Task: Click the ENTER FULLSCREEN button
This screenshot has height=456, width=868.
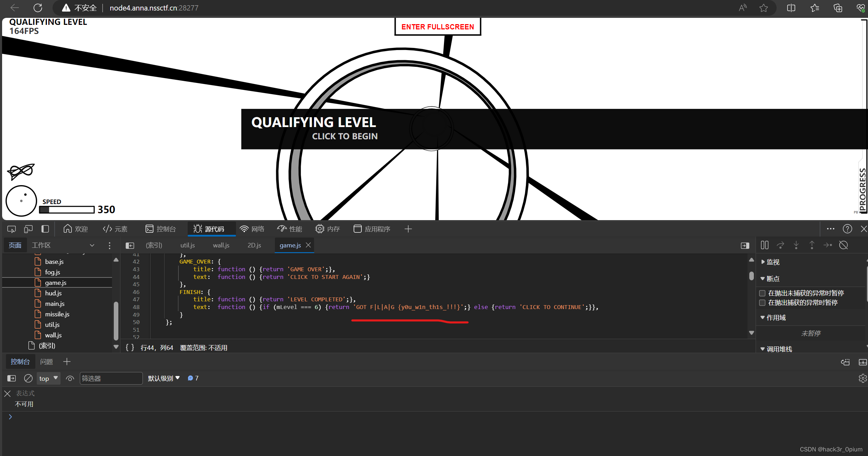Action: coord(437,27)
